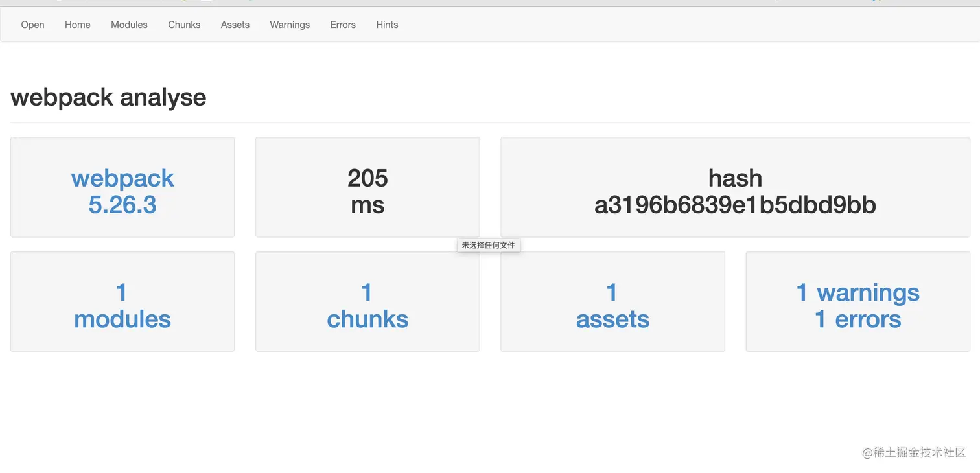Open the Assets page in navbar
Viewport: 980px width, 473px height.
235,25
